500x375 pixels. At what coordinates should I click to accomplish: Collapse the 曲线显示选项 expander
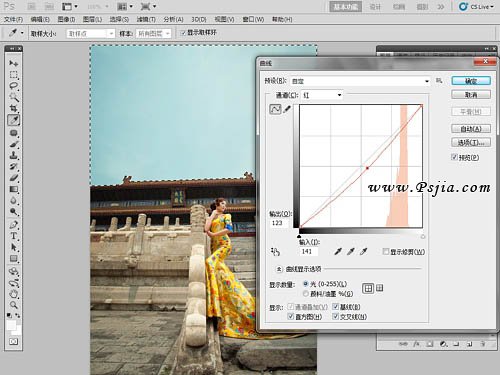[x=279, y=269]
